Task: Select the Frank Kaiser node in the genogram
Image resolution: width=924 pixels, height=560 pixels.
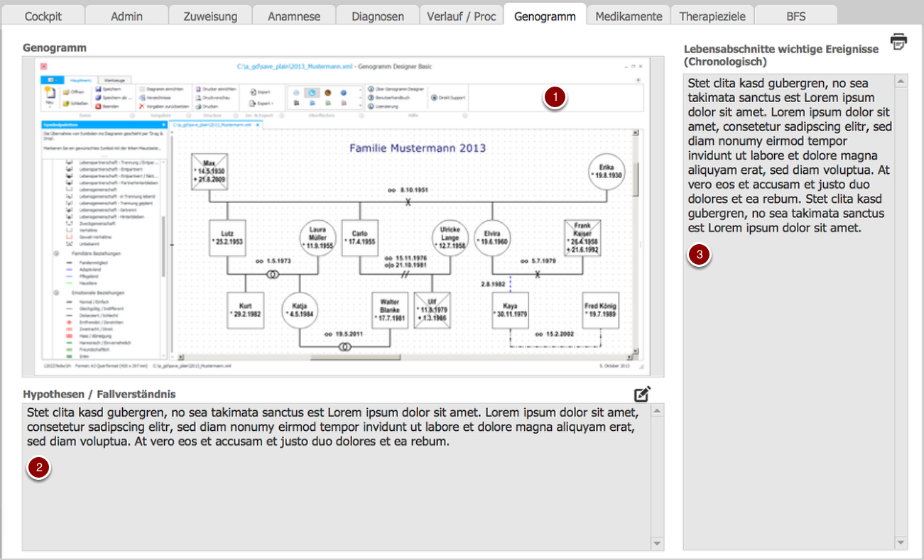Action: 582,238
